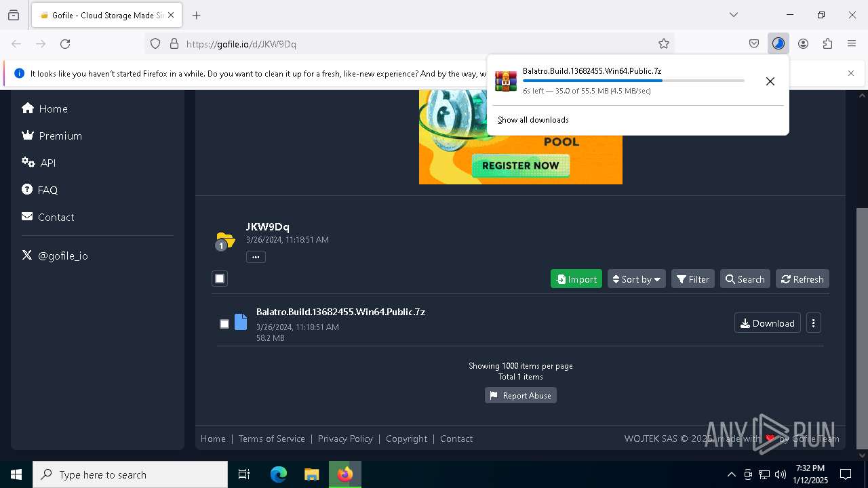Click the download progress bar
Screen dimensions: 868x488
(x=633, y=81)
